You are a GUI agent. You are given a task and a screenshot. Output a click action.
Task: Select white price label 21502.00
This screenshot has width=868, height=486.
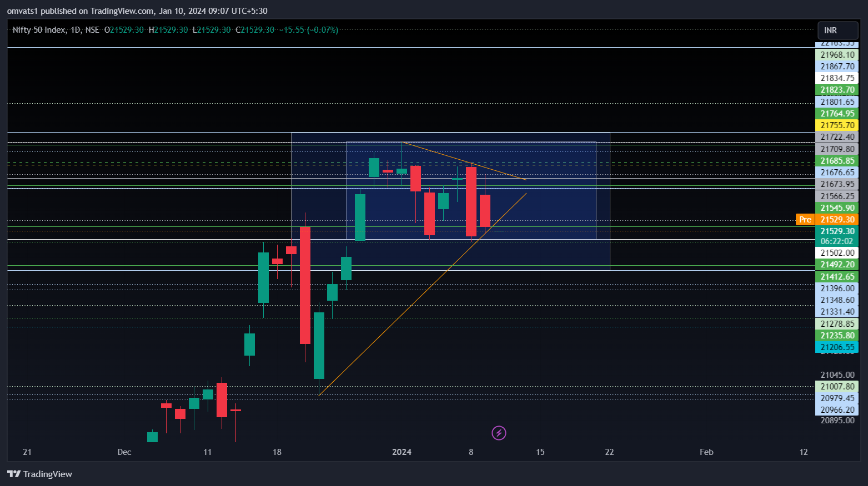[x=837, y=253]
